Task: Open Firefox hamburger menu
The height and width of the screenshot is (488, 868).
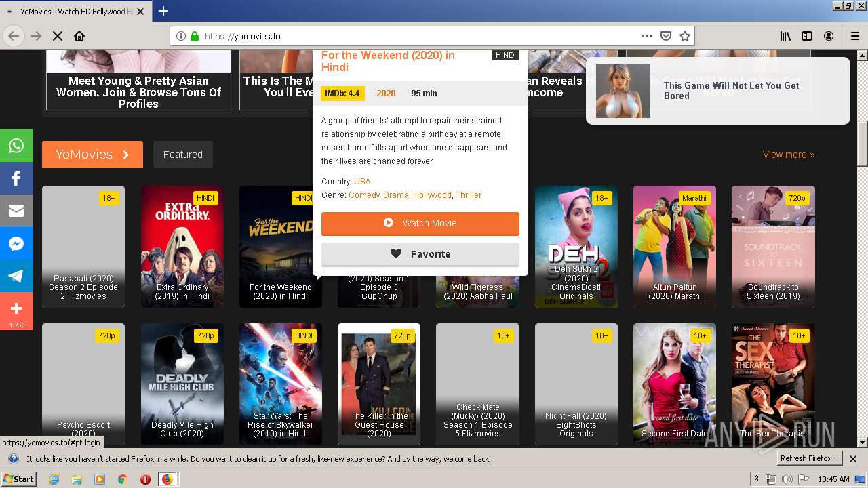Action: (855, 36)
